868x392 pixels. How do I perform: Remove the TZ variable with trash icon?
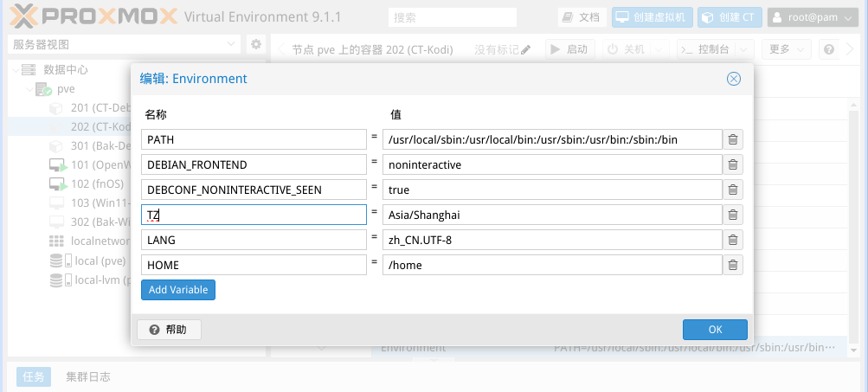[x=732, y=215]
